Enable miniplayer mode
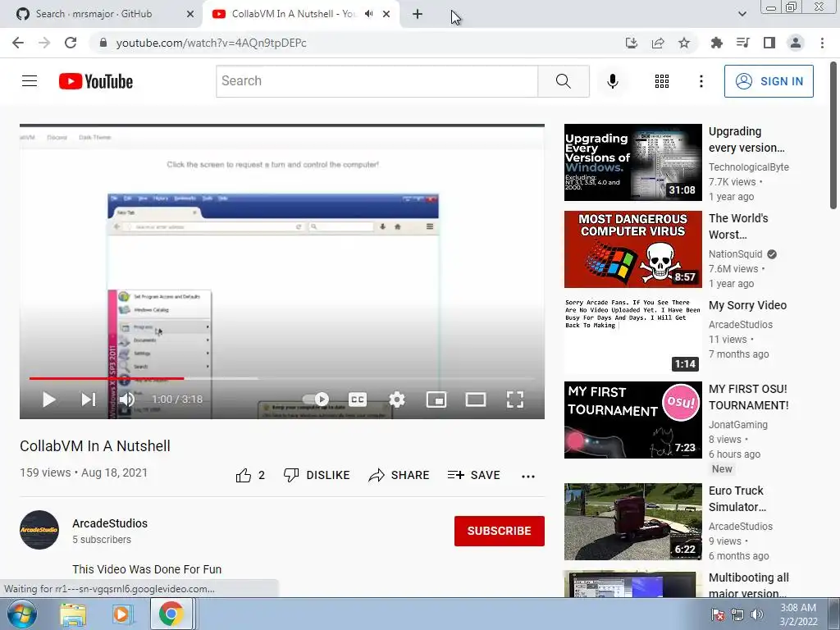This screenshot has height=630, width=840. [436, 399]
